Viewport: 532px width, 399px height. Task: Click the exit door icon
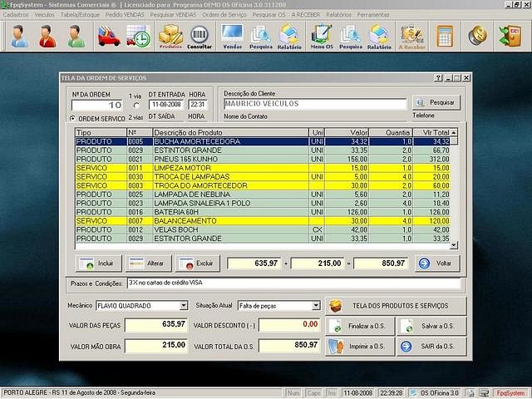(x=510, y=35)
